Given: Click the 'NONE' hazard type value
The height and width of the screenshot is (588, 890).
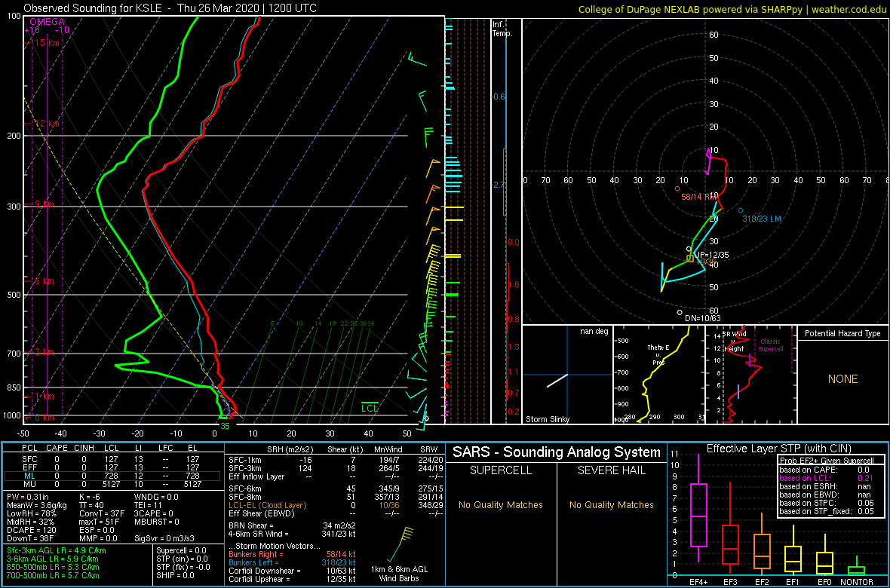Looking at the screenshot, I should point(842,379).
